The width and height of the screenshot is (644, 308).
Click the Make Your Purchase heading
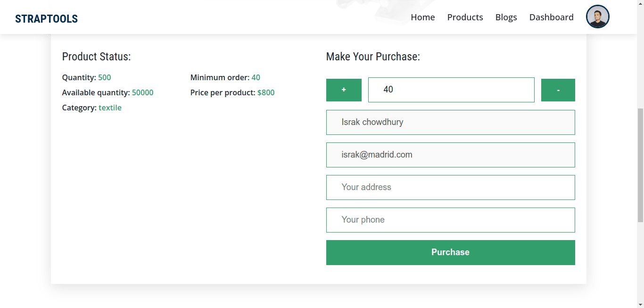pyautogui.click(x=372, y=57)
